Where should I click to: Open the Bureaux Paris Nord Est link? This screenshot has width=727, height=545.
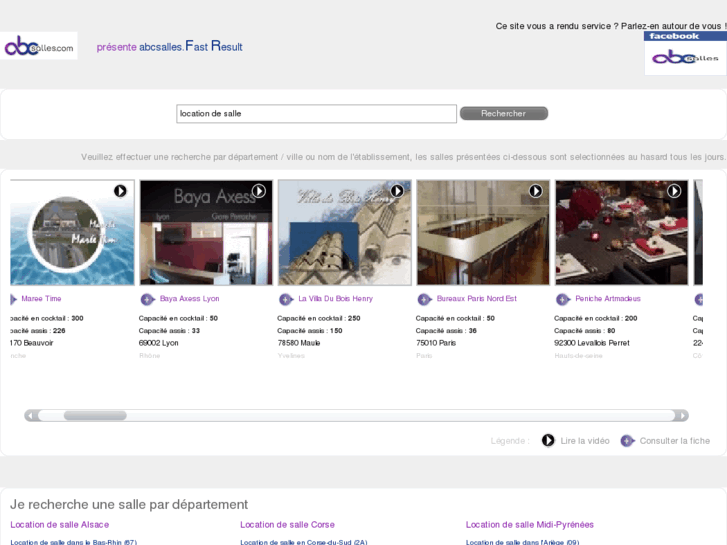tap(476, 299)
